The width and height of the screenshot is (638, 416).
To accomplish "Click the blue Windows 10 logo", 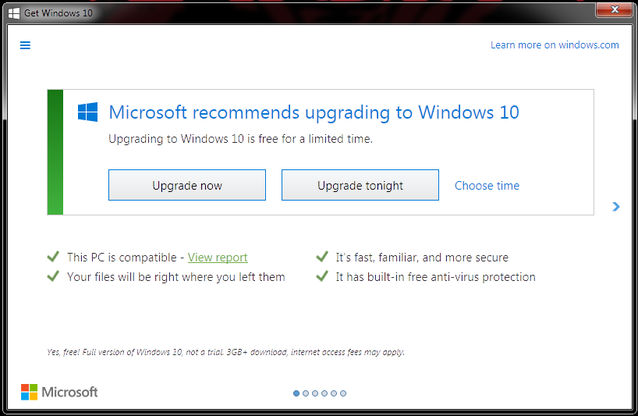I will point(88,112).
